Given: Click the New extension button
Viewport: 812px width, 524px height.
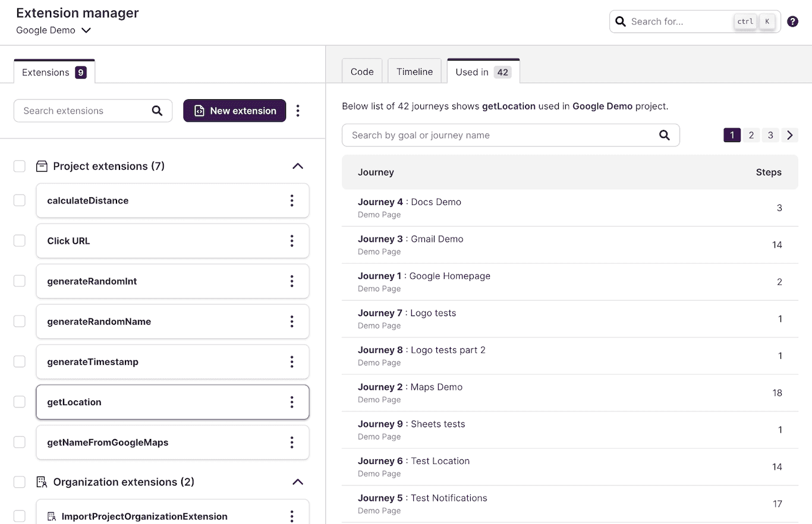Looking at the screenshot, I should tap(235, 111).
